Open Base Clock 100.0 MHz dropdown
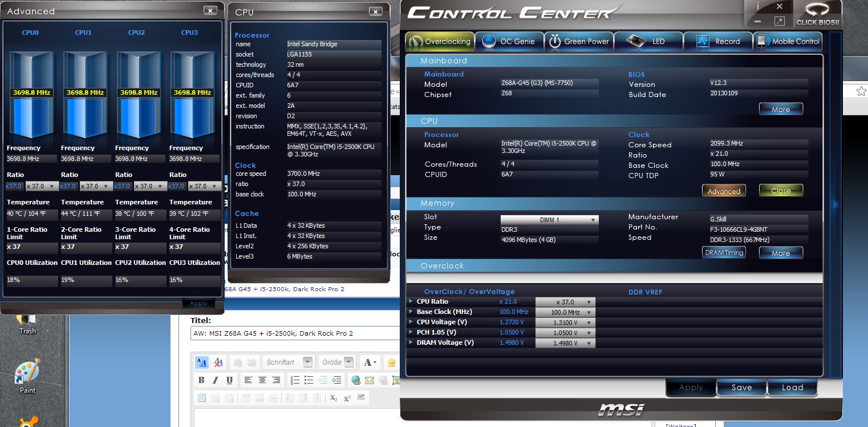The height and width of the screenshot is (427, 868). point(565,312)
